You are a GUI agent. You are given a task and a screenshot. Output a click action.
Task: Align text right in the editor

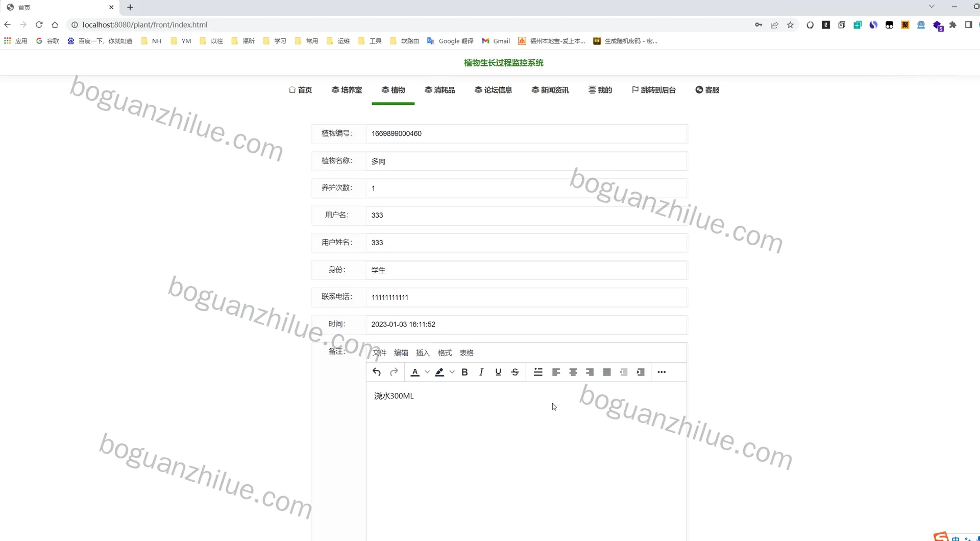tap(590, 372)
